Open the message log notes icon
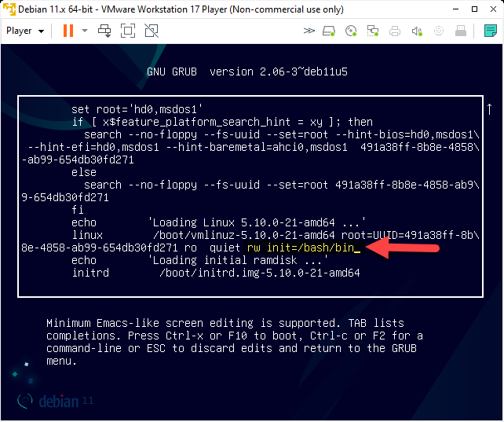This screenshot has width=504, height=422. point(491,31)
